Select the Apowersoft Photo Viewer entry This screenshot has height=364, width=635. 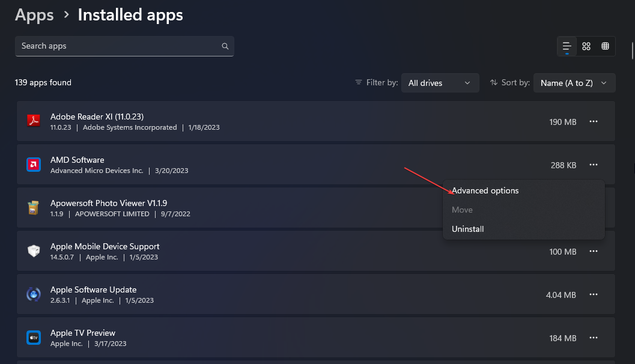click(109, 203)
